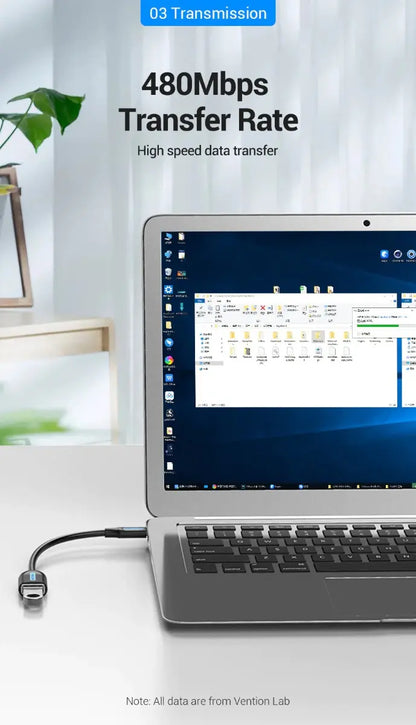Click the '480Mbps Transfer Rate' headline
The height and width of the screenshot is (725, 416).
[x=208, y=102]
